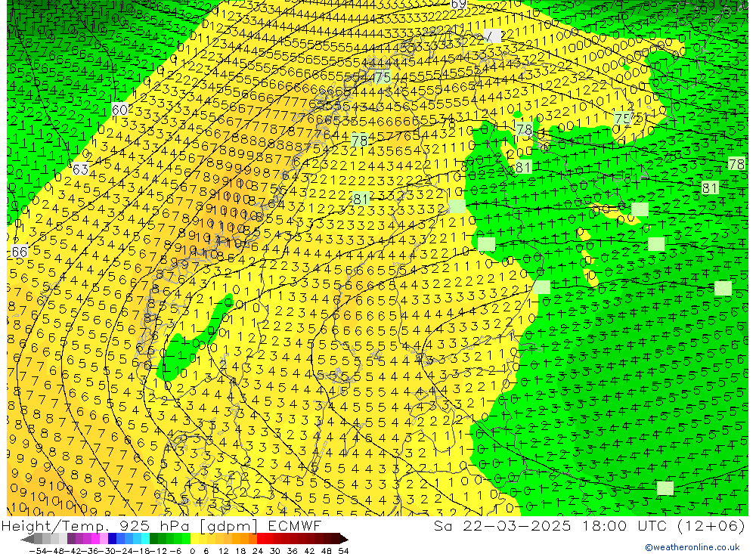Click the legend value -54
The height and width of the screenshot is (554, 756).
[x=38, y=551]
